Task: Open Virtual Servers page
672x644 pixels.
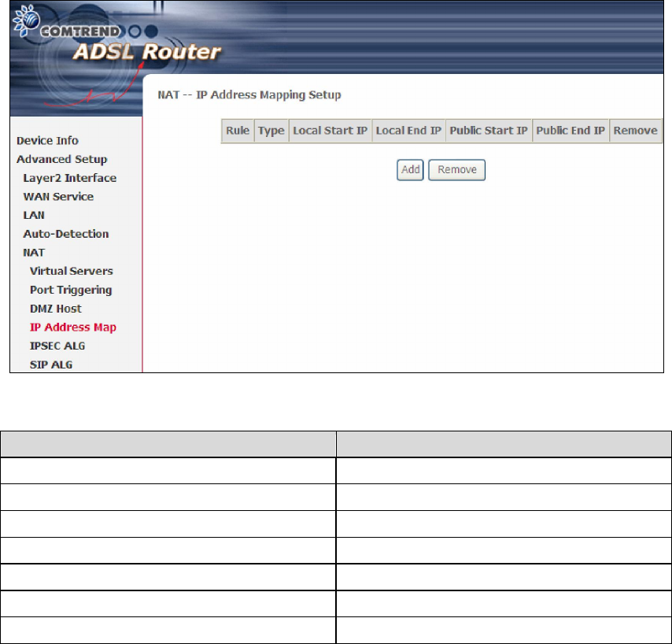Action: click(x=71, y=271)
